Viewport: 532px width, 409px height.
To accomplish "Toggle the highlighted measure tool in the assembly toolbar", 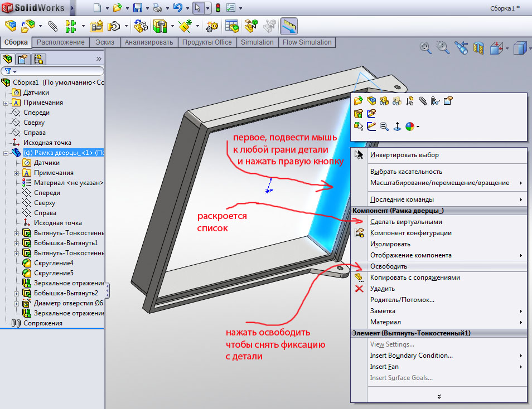I will click(x=288, y=26).
